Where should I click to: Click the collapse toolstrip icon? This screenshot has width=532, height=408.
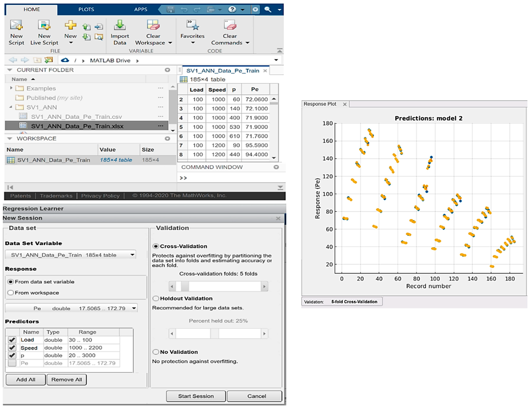(280, 50)
